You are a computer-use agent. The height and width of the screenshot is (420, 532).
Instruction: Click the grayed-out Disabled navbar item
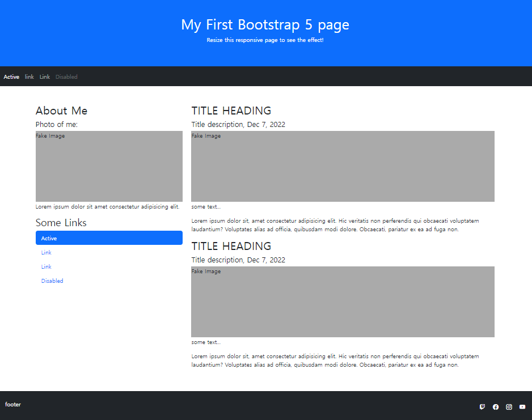[x=66, y=77]
